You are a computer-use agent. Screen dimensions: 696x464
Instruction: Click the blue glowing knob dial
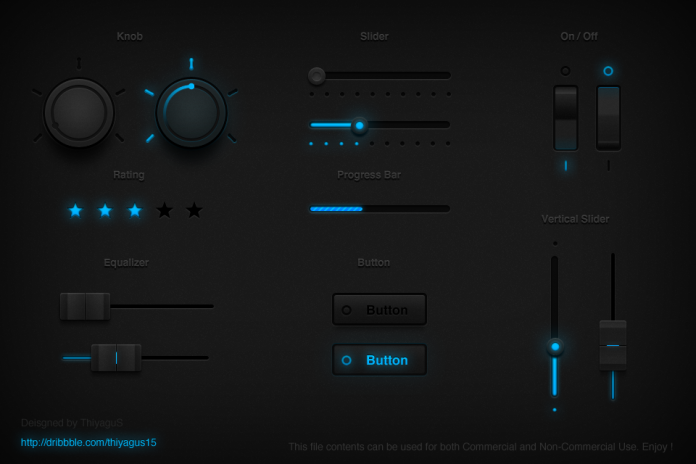(191, 113)
